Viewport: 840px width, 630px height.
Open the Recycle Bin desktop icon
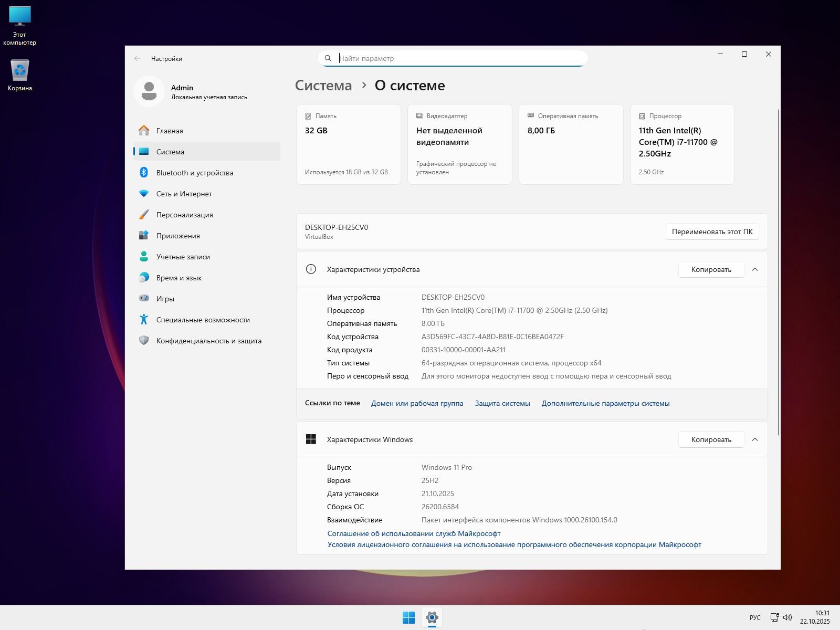pos(20,71)
